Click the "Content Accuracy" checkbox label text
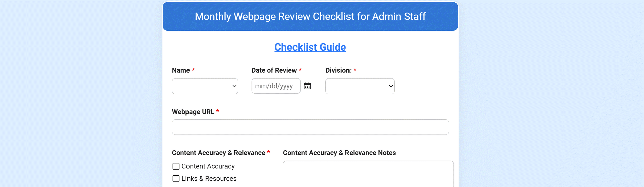Image resolution: width=644 pixels, height=187 pixels. pyautogui.click(x=208, y=166)
